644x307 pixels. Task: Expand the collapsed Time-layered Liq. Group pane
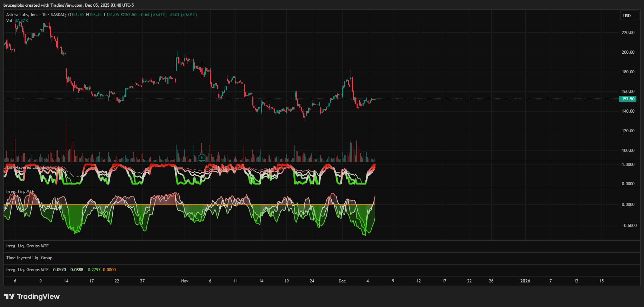pos(29,258)
